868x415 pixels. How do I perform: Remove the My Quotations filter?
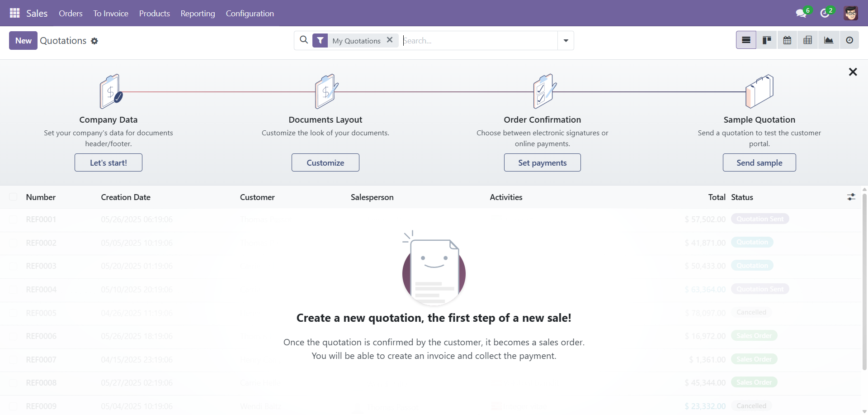(x=390, y=40)
